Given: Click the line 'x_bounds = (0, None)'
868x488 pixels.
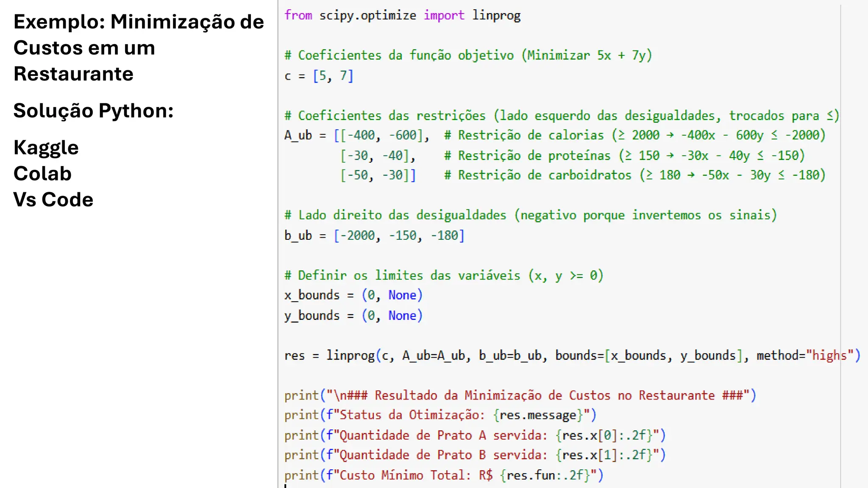Looking at the screenshot, I should click(353, 295).
